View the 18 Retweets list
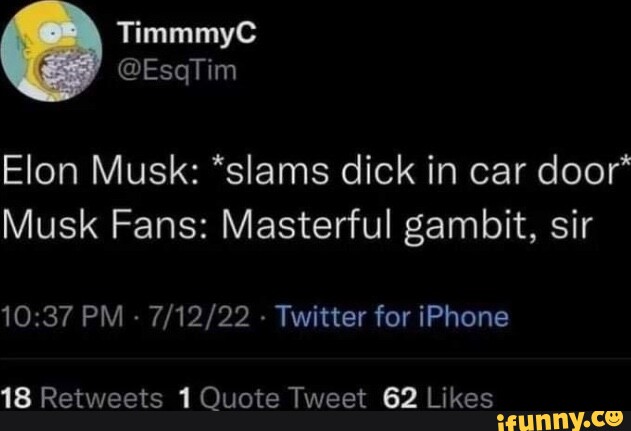631x431 pixels. click(82, 398)
